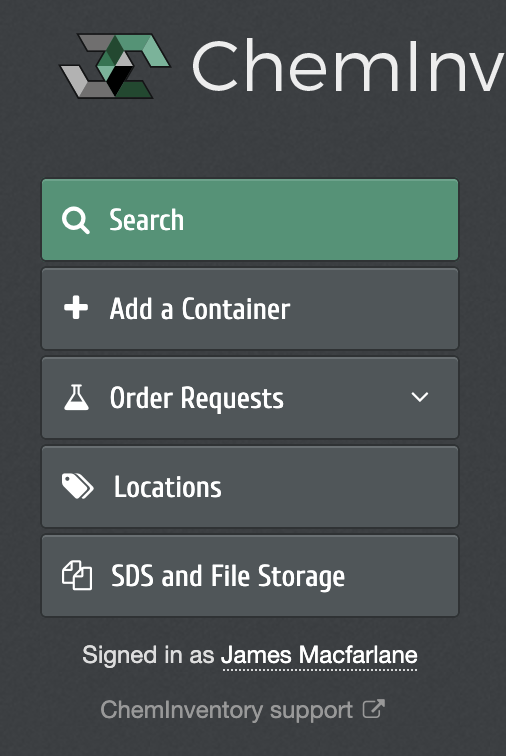Click the word "support" in the footer

click(312, 711)
